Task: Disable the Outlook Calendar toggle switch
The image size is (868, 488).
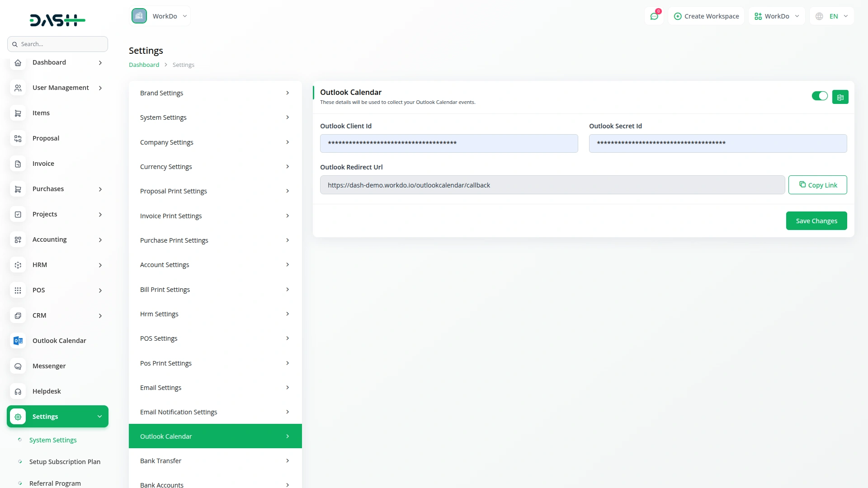Action: [819, 96]
